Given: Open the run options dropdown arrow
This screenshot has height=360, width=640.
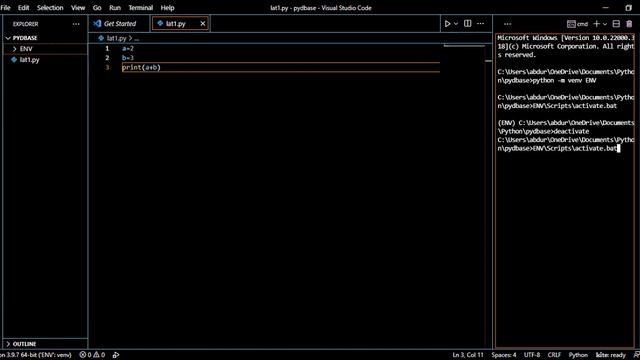Looking at the screenshot, I should pyautogui.click(x=456, y=24).
